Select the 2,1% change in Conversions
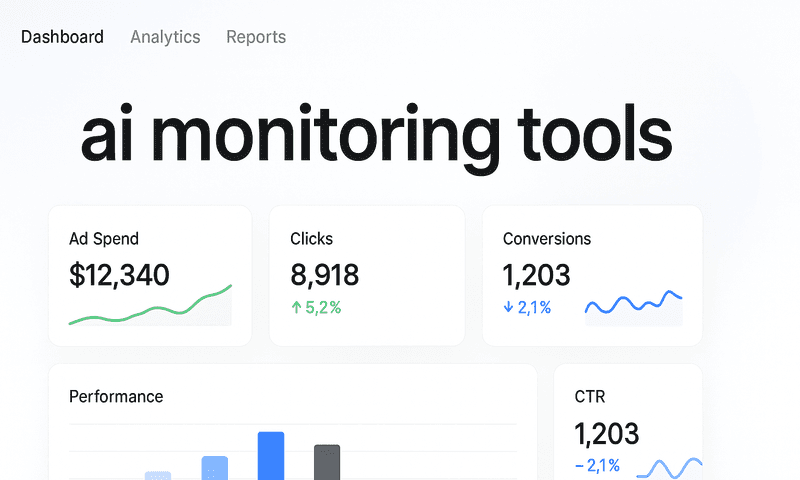This screenshot has height=480, width=800. 534,308
